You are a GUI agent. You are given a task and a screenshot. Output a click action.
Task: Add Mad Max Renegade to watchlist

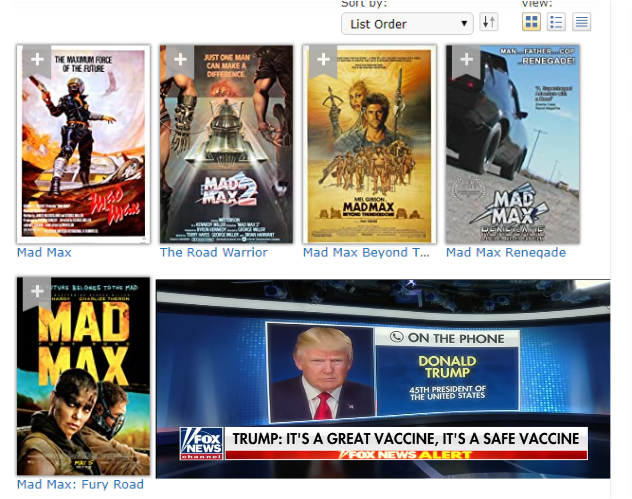tap(466, 60)
